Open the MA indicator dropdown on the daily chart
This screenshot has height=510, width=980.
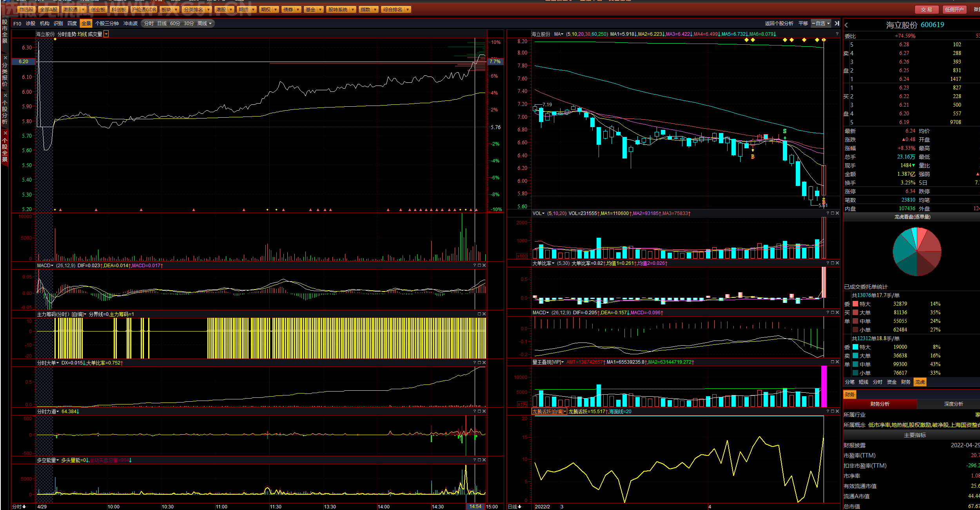(x=559, y=34)
